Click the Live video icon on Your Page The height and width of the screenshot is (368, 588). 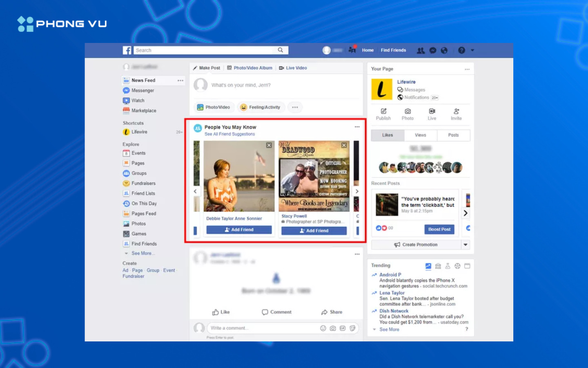point(432,114)
